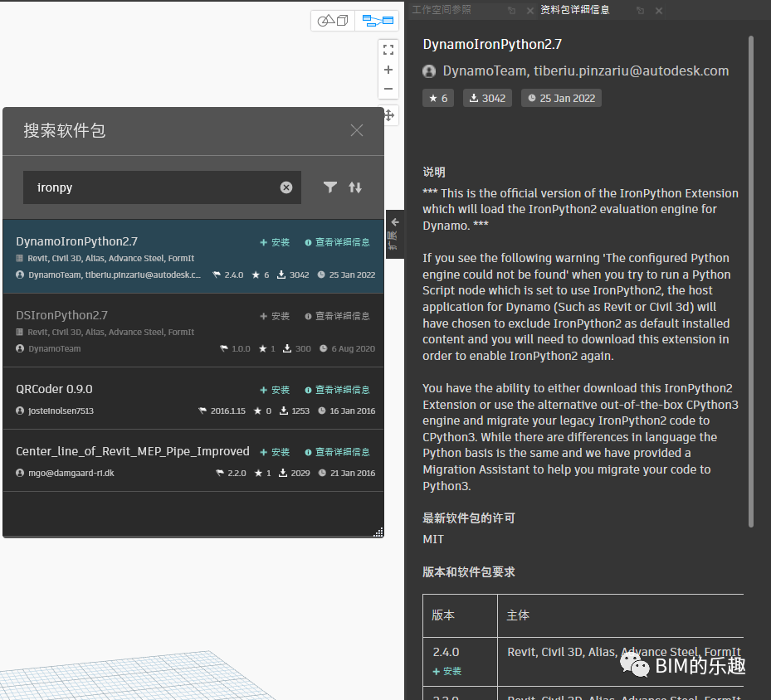771x700 pixels.
Task: Close the 搜索软件包 dialog
Action: tap(356, 130)
